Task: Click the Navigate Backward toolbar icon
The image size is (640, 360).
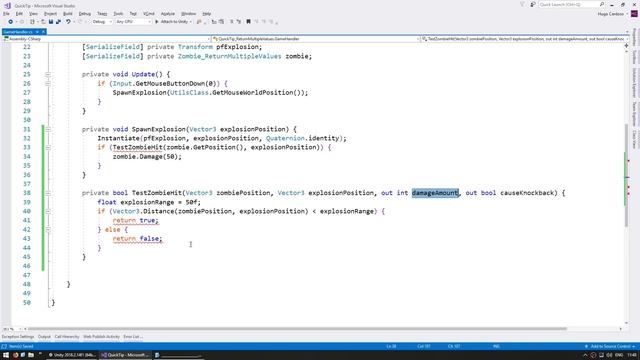Action: (x=11, y=22)
